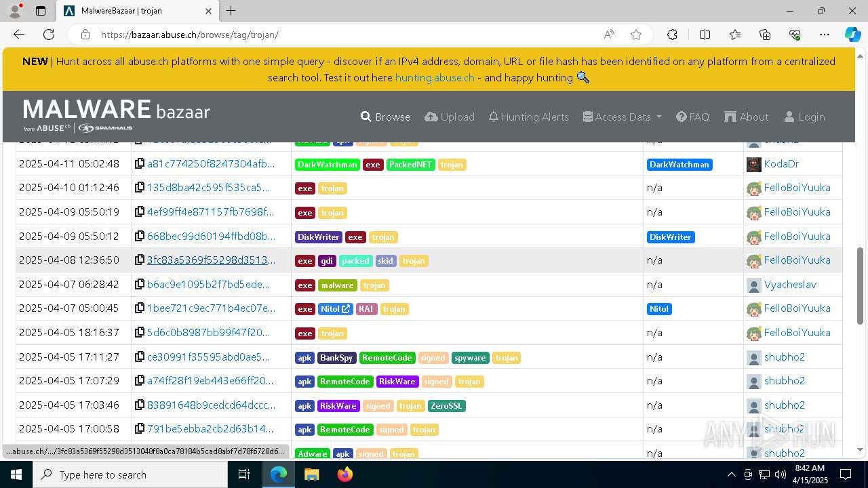Open a new browser tab
This screenshot has height=488, width=868.
click(x=231, y=11)
